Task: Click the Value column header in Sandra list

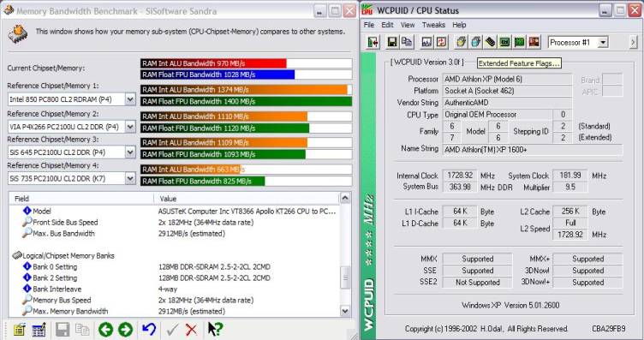Action: click(247, 199)
